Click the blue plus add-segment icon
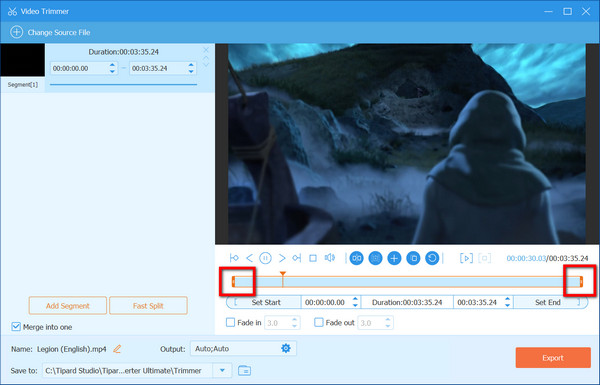This screenshot has height=385, width=600. tap(394, 258)
